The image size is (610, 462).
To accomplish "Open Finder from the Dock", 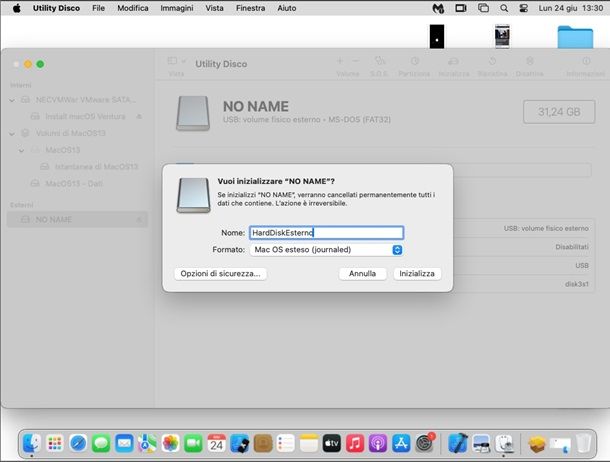I will click(x=32, y=443).
